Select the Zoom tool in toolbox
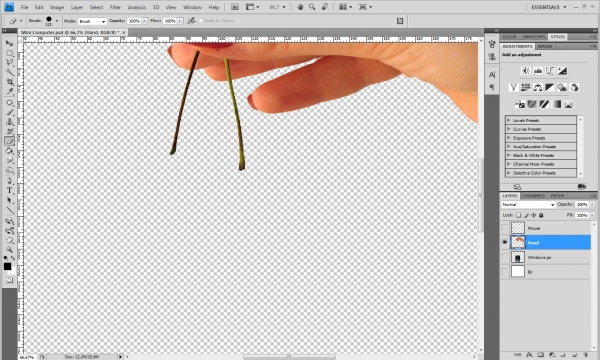 9,249
